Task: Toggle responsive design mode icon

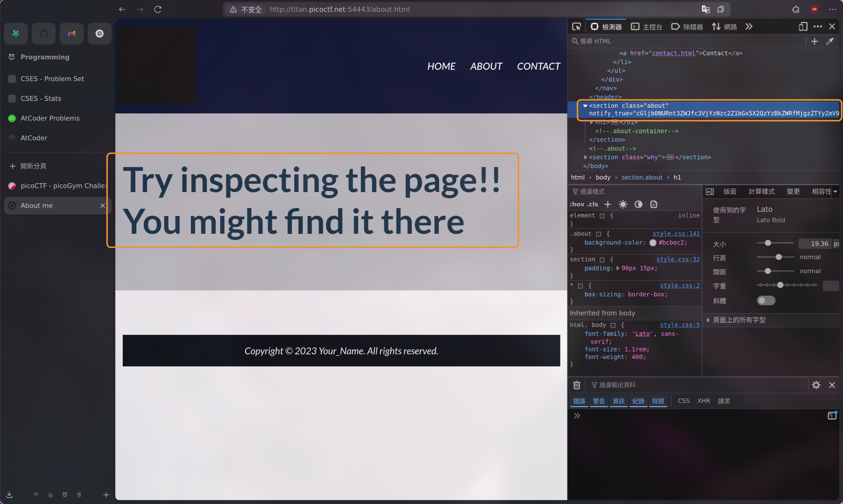Action: pos(803,27)
